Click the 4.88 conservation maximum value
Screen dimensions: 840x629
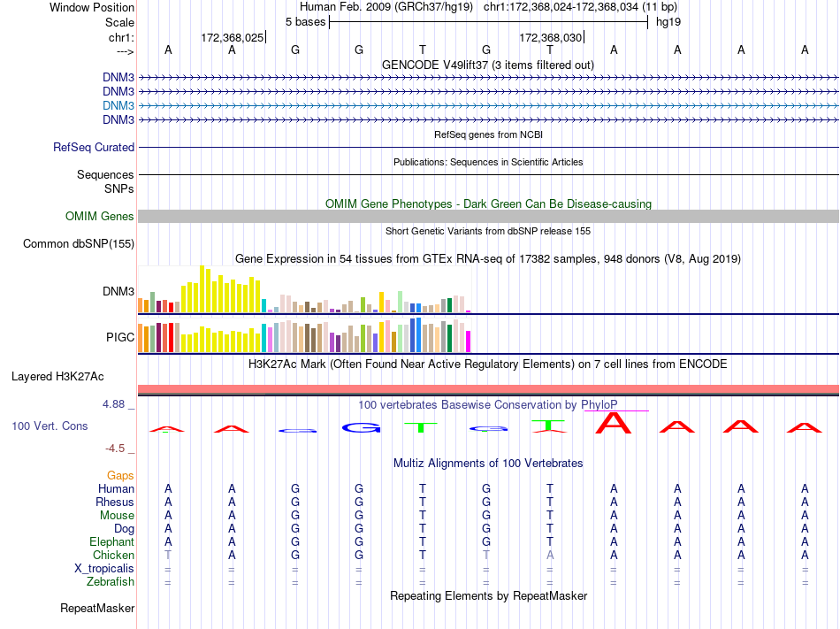(x=113, y=404)
